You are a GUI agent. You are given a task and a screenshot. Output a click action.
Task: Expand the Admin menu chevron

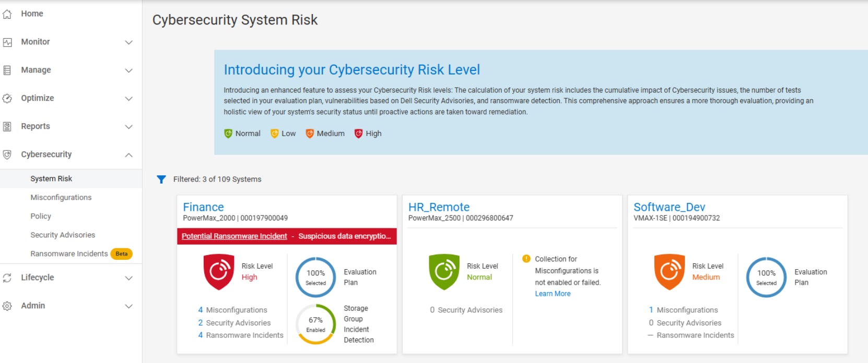128,306
